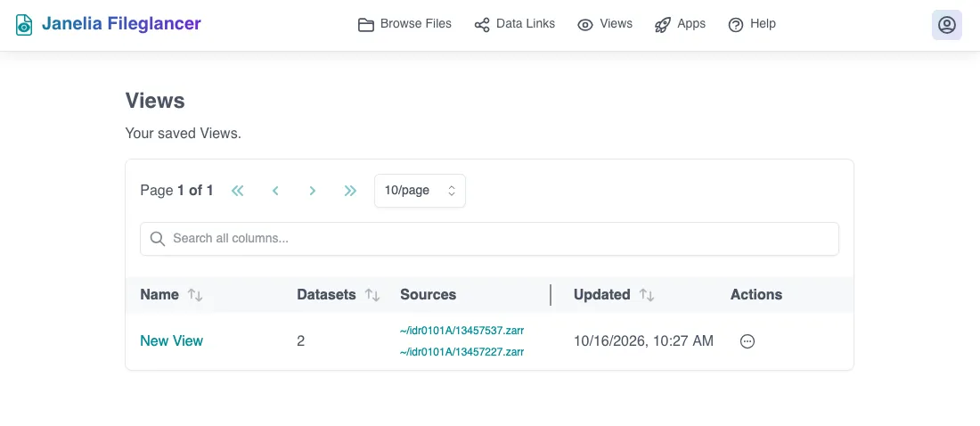Open source ~/idr0101A/13457227.zarr link
This screenshot has height=426, width=980.
click(x=461, y=352)
